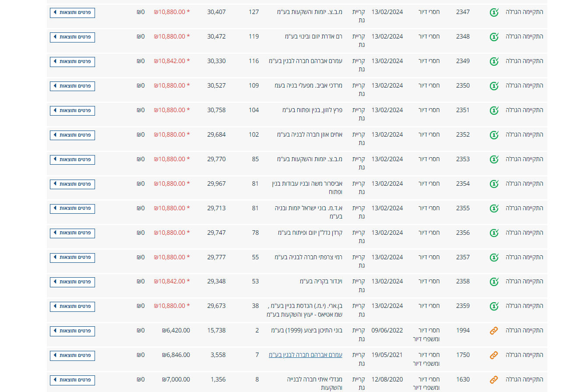Image resolution: width=581 pixels, height=392 pixels.
Task: Expand details and results for lottery 2354
Action: click(72, 184)
